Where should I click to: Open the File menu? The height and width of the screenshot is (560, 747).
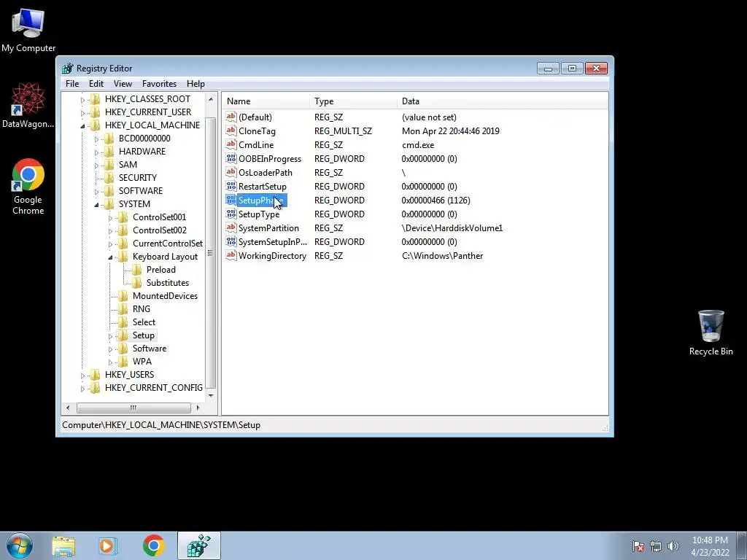tap(72, 84)
